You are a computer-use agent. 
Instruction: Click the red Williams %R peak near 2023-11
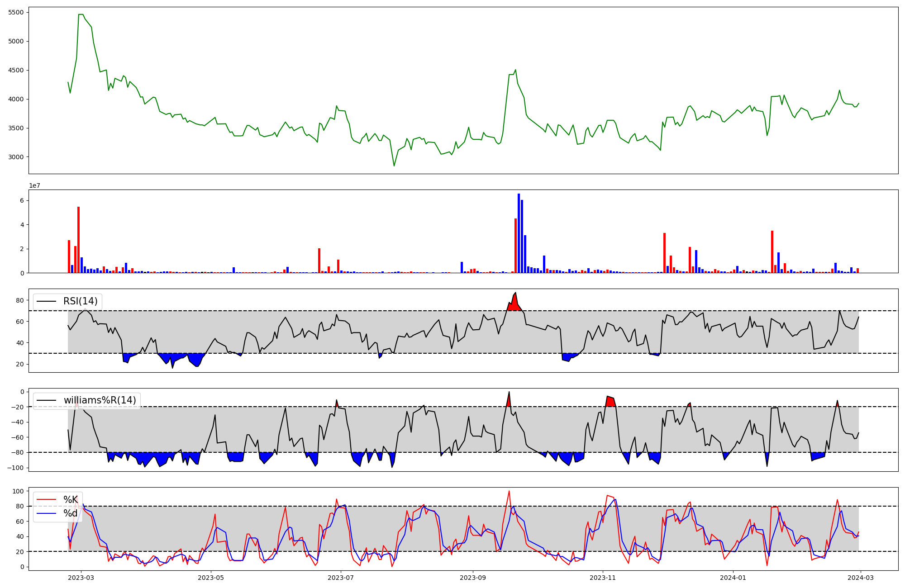click(610, 402)
